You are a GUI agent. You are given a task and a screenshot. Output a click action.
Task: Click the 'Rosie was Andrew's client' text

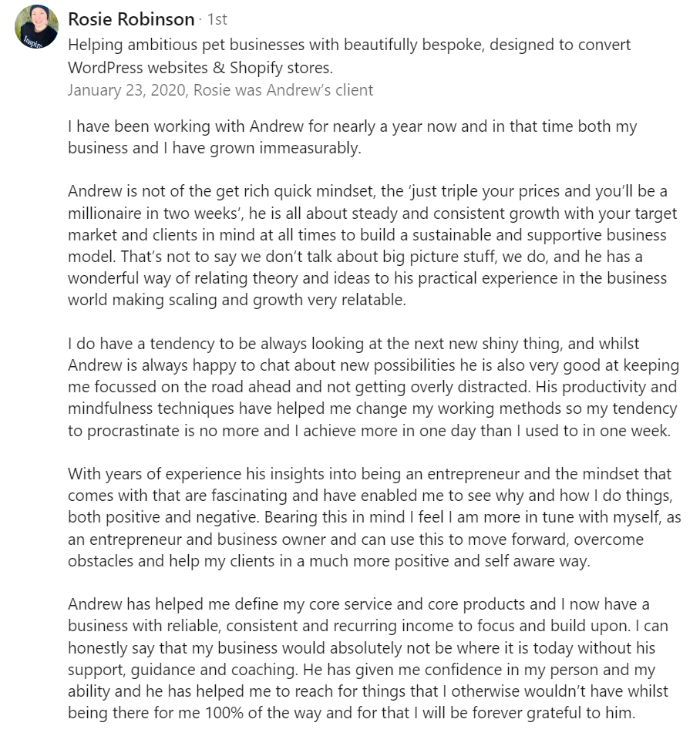(x=283, y=89)
